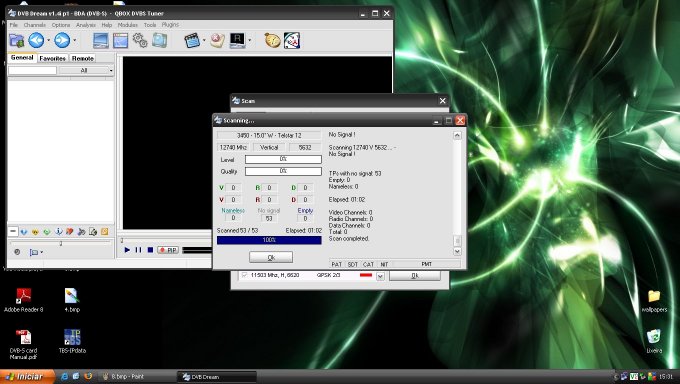
Task: Open the Analysis menu
Action: [x=86, y=25]
